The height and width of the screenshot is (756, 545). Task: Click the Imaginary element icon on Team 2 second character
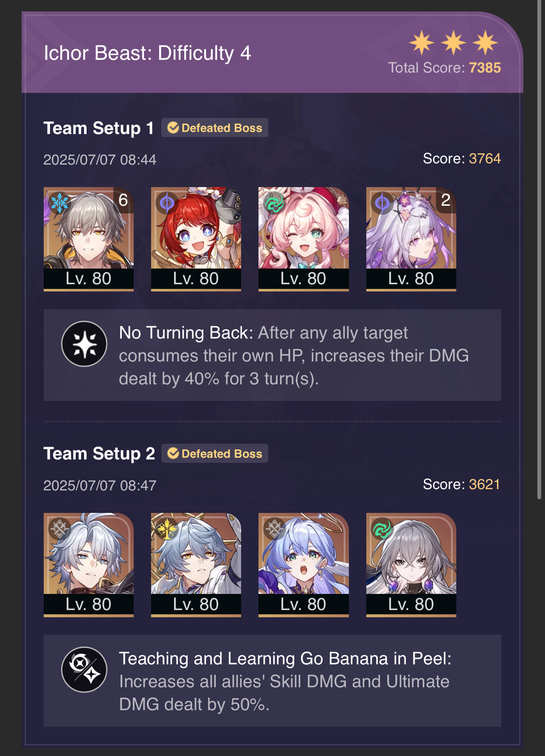pos(167,529)
